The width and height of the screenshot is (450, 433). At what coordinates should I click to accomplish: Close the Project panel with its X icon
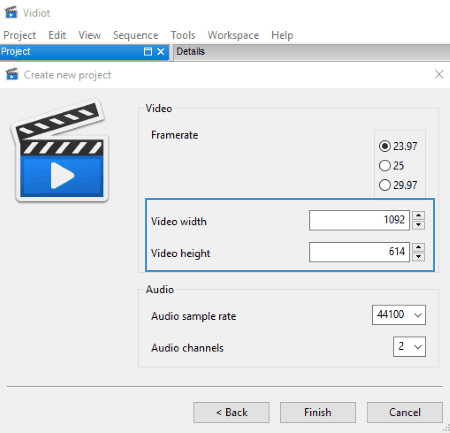coord(161,52)
